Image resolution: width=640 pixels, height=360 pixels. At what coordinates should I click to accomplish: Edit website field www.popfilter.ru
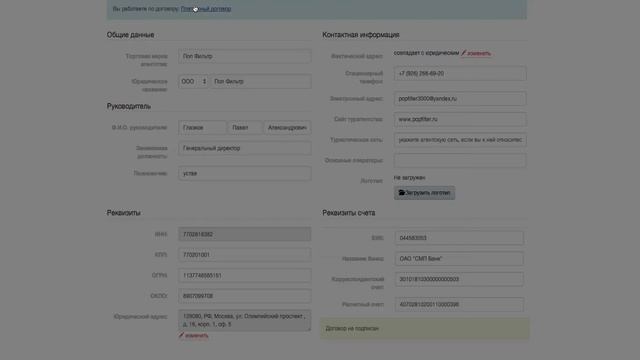460,119
